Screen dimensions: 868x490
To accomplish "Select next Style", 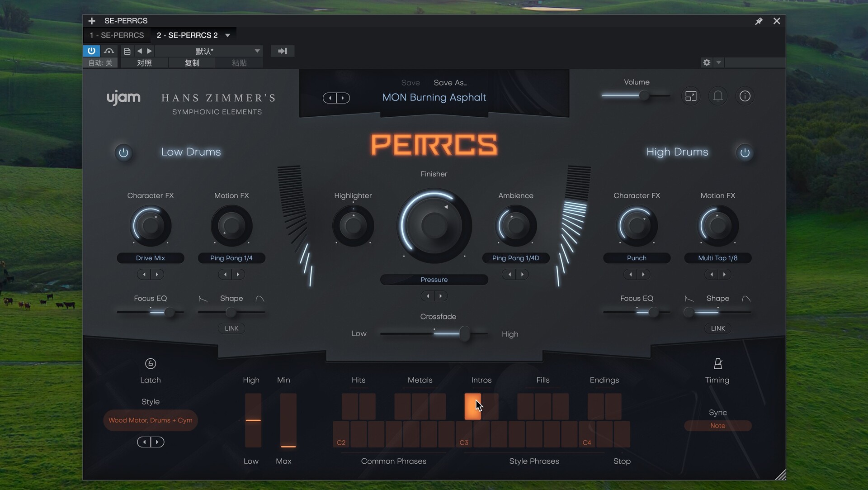I will pyautogui.click(x=157, y=442).
